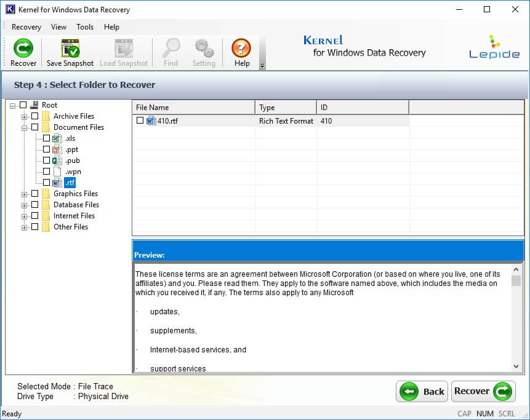Open Help via the question mark icon
530x420 pixels.
pyautogui.click(x=241, y=48)
